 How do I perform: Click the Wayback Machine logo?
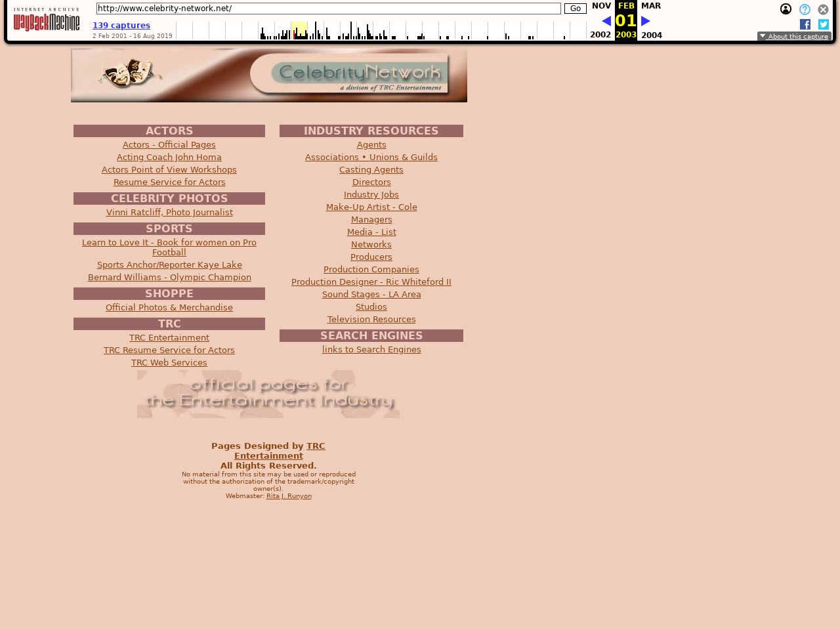point(46,20)
